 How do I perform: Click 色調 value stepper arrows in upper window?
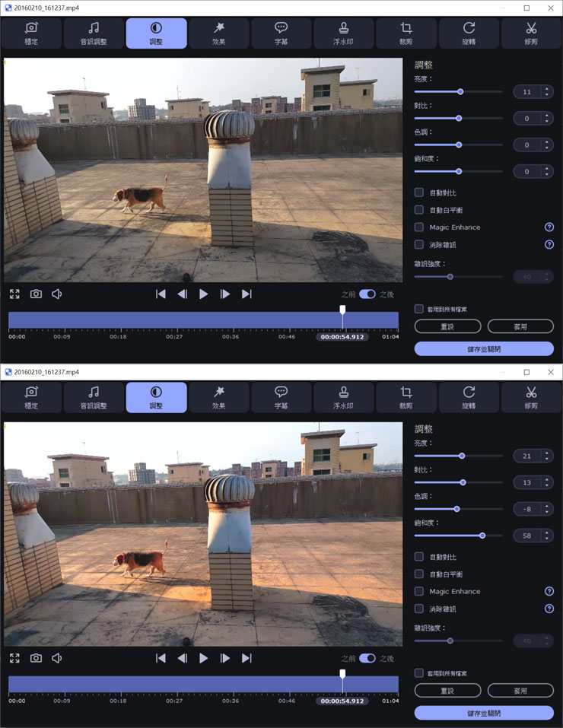click(547, 145)
